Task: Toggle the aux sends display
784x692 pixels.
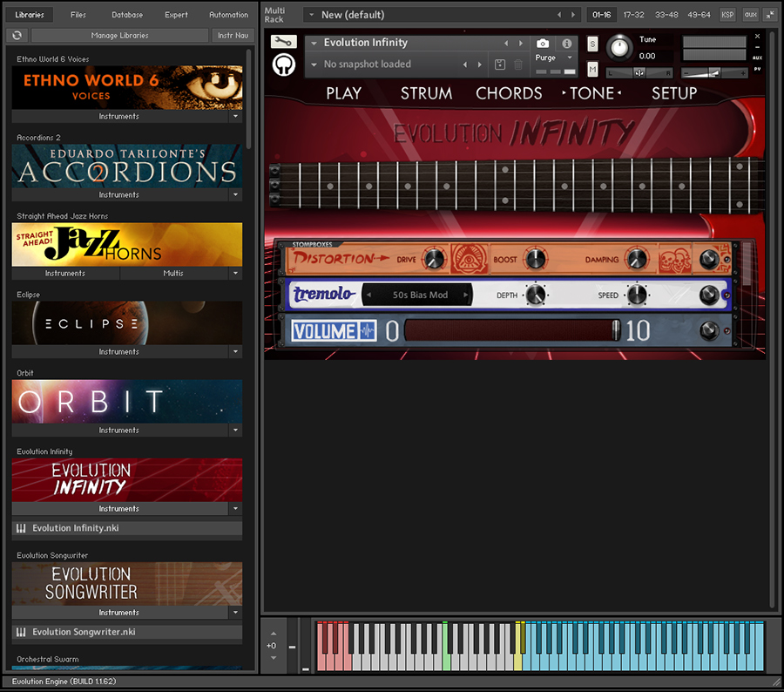Action: (758, 58)
